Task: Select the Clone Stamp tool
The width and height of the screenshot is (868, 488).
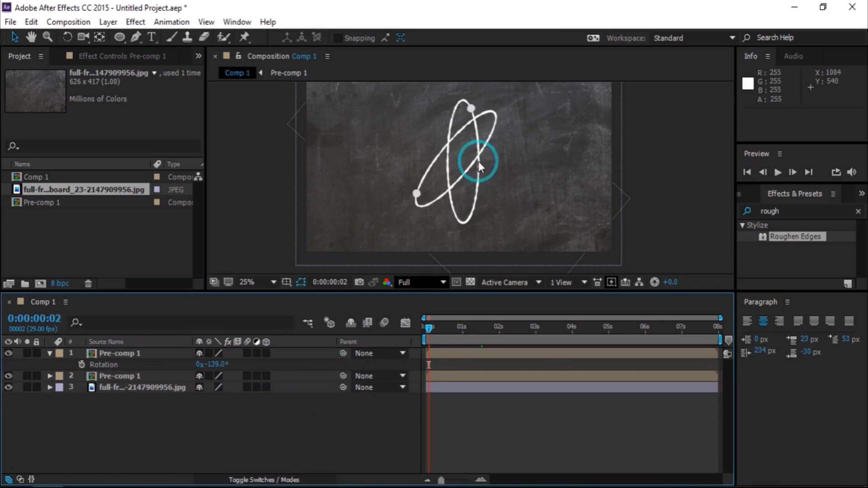Action: tap(188, 37)
